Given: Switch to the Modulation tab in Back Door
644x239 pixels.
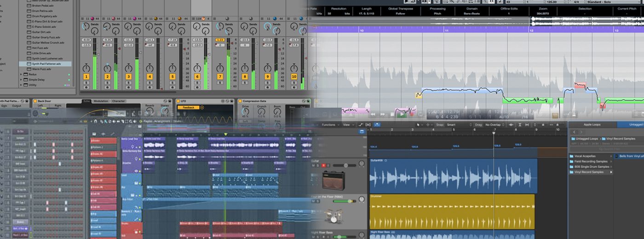Looking at the screenshot, I should click(x=101, y=101).
